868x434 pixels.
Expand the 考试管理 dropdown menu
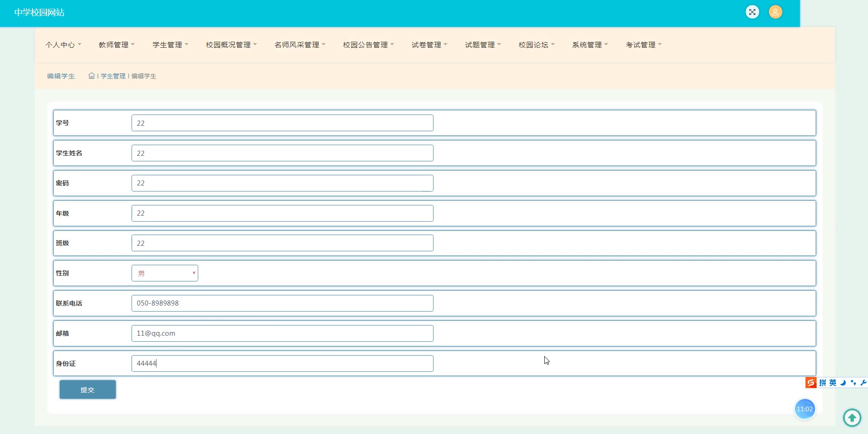[x=644, y=45]
